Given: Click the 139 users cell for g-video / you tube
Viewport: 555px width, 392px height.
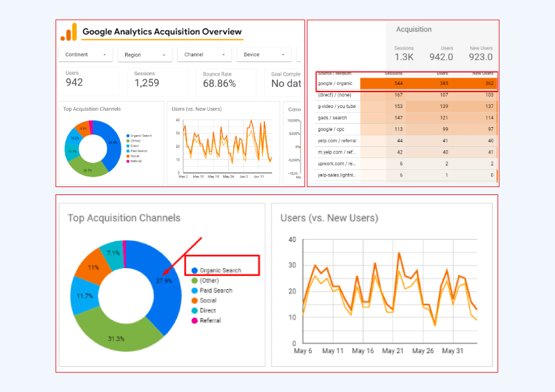Looking at the screenshot, I should coord(444,106).
